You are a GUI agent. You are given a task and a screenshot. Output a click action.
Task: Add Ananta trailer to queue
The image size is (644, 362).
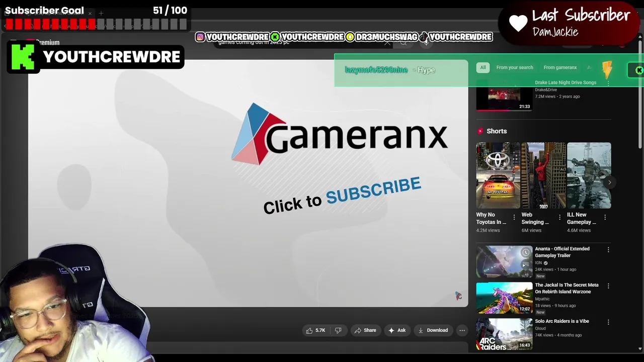click(526, 265)
